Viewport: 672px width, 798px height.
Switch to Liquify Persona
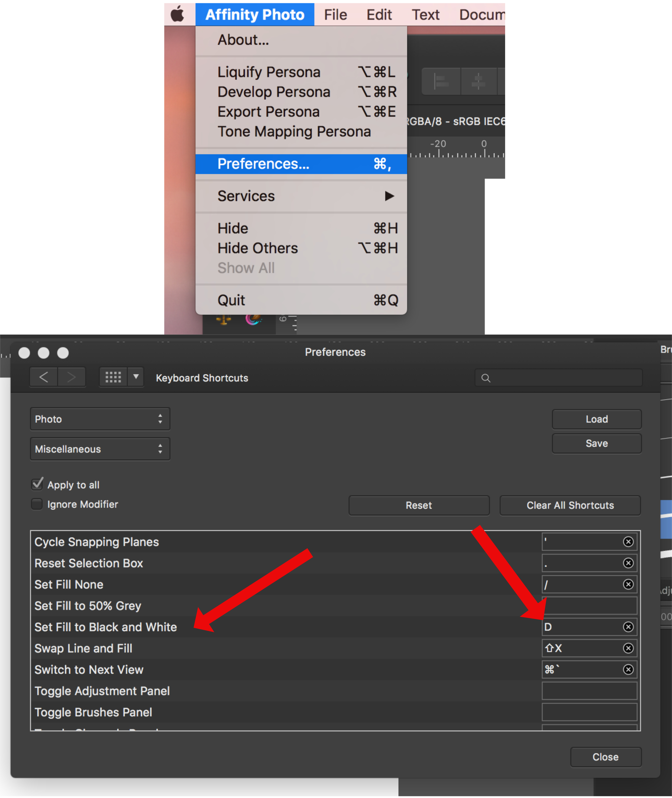coord(301,72)
